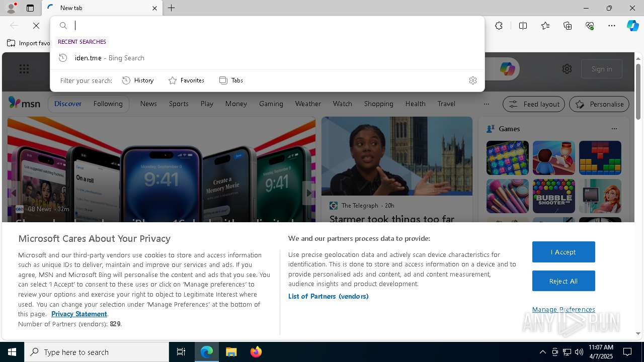Show next carousel story
The height and width of the screenshot is (362, 644).
click(x=309, y=193)
